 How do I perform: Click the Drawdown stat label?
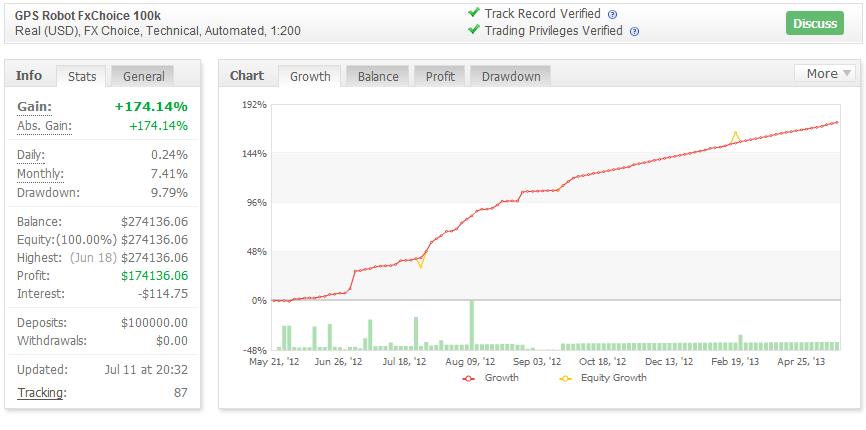point(48,192)
